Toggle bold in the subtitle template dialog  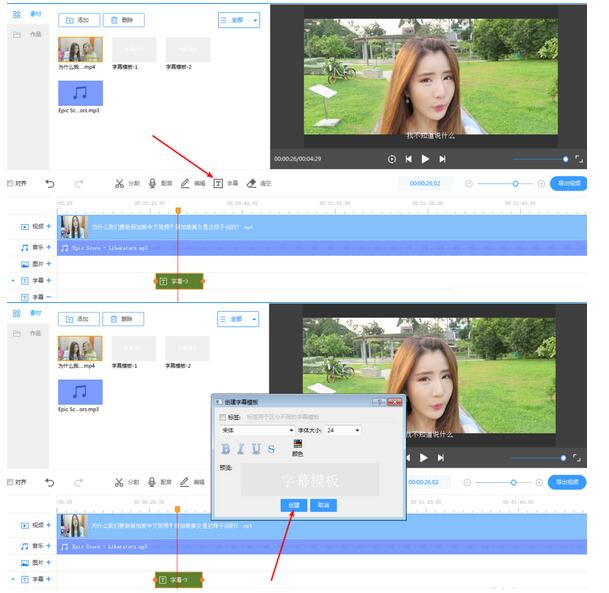226,449
